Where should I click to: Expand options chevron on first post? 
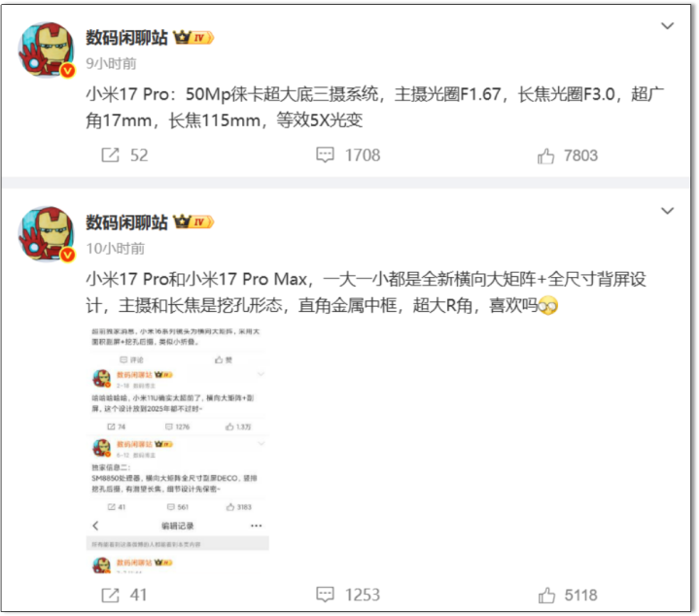[667, 26]
